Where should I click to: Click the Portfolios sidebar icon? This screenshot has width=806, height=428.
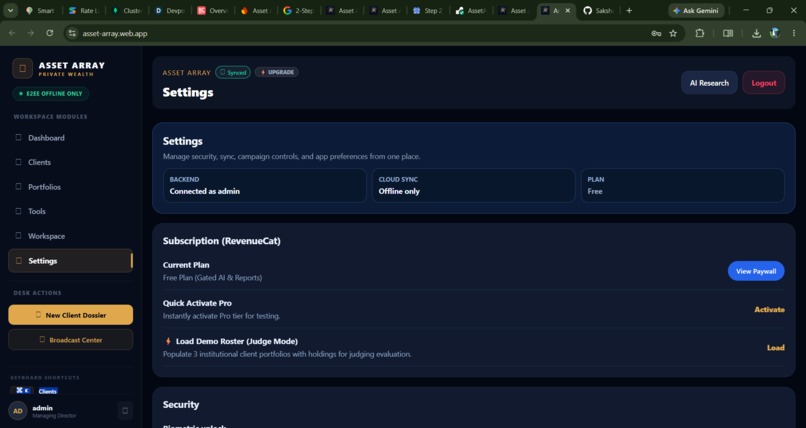19,187
